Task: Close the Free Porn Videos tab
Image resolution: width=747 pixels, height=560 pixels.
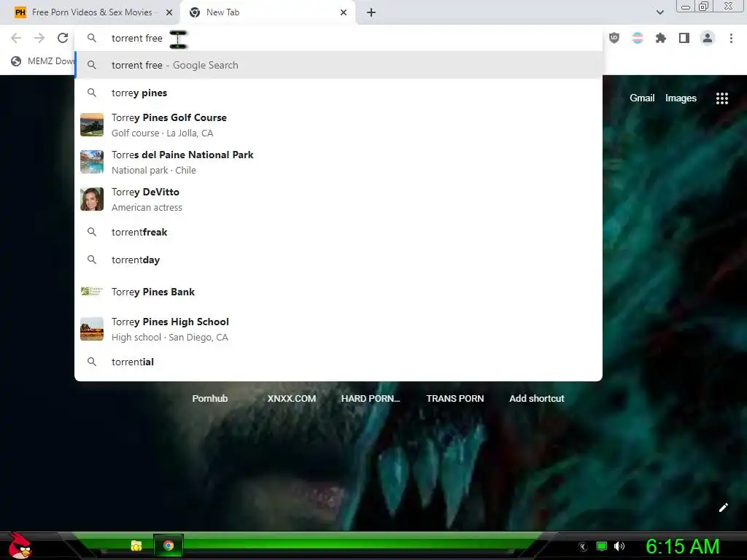Action: [169, 12]
